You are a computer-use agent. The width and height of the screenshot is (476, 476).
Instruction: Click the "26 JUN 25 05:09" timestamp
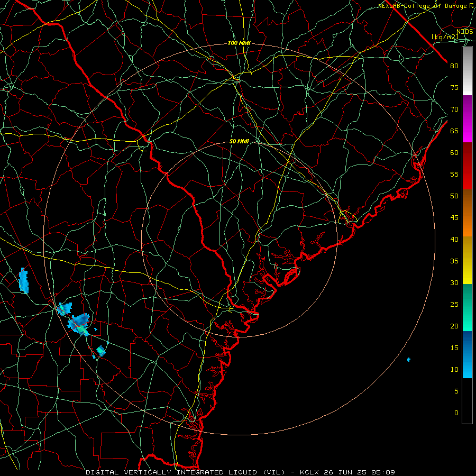360,472
